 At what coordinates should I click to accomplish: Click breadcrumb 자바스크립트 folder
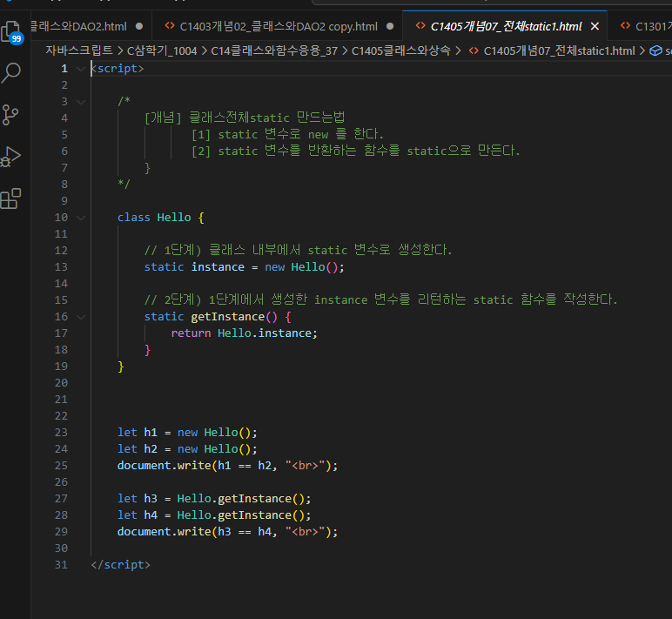pos(79,50)
